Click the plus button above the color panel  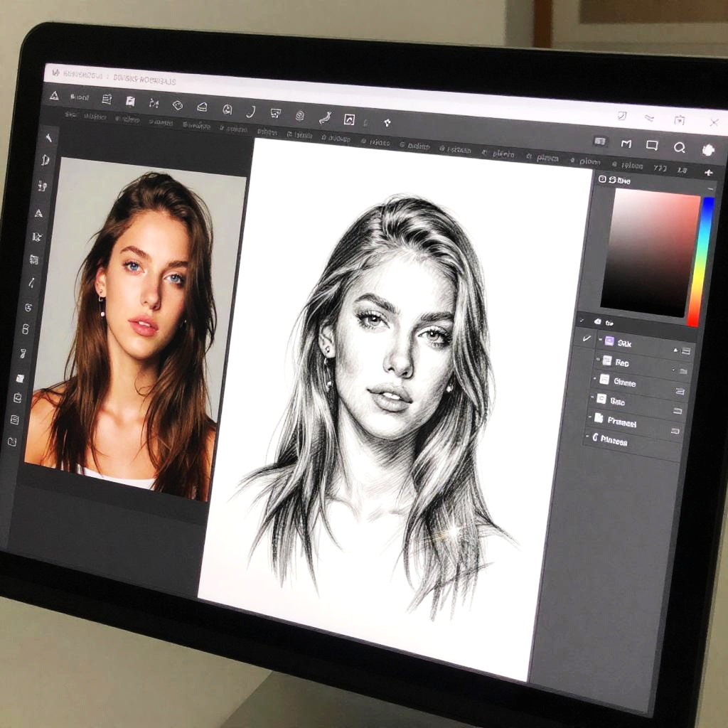click(708, 172)
